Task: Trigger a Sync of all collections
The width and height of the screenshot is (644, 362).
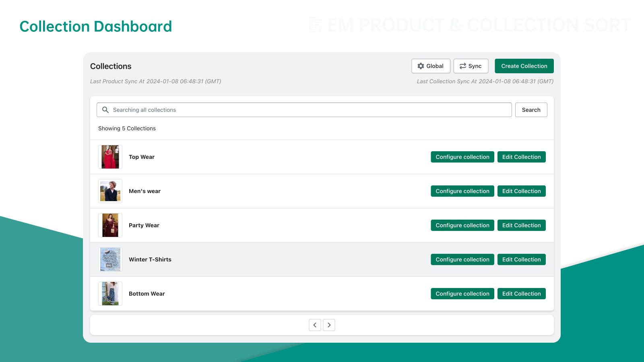Action: [471, 66]
